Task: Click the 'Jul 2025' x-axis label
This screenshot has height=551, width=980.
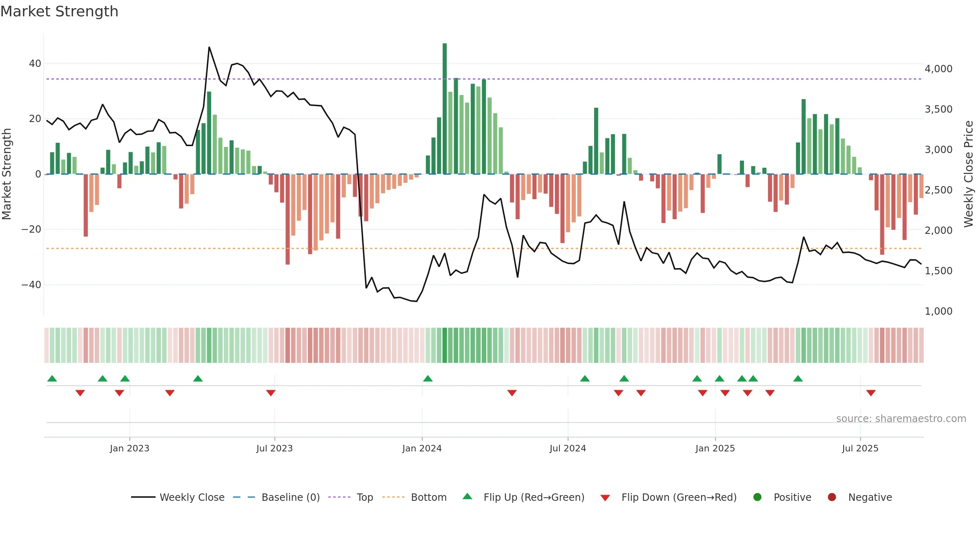Action: pyautogui.click(x=860, y=448)
